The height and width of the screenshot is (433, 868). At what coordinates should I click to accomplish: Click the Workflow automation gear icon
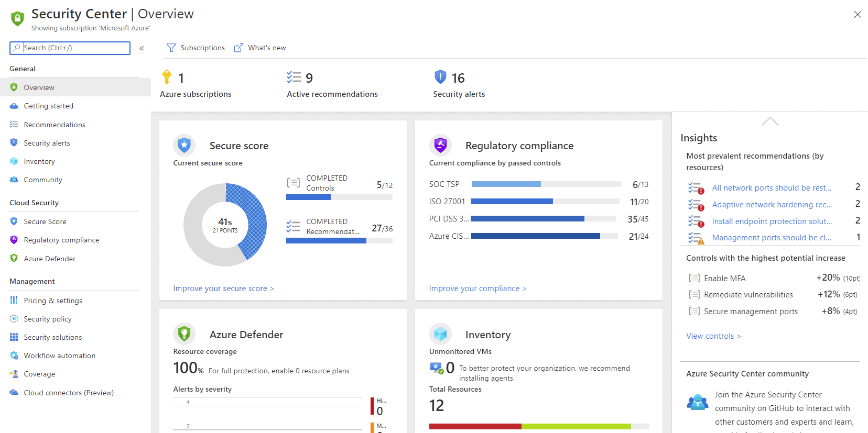point(14,356)
